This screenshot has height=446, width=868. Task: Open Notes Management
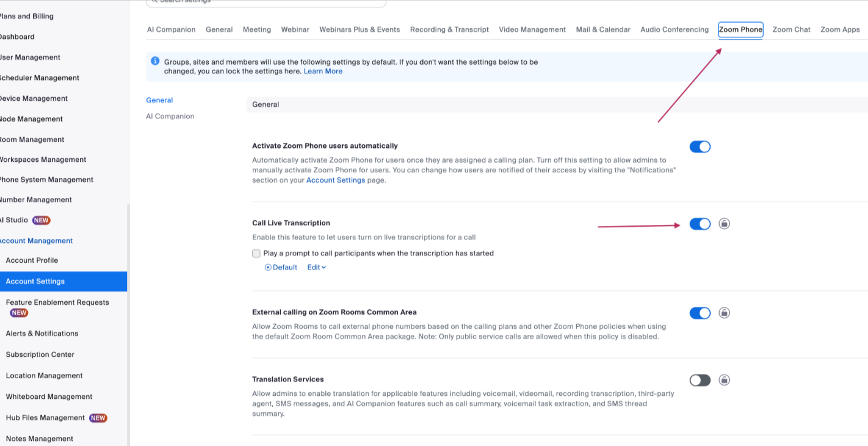point(39,439)
